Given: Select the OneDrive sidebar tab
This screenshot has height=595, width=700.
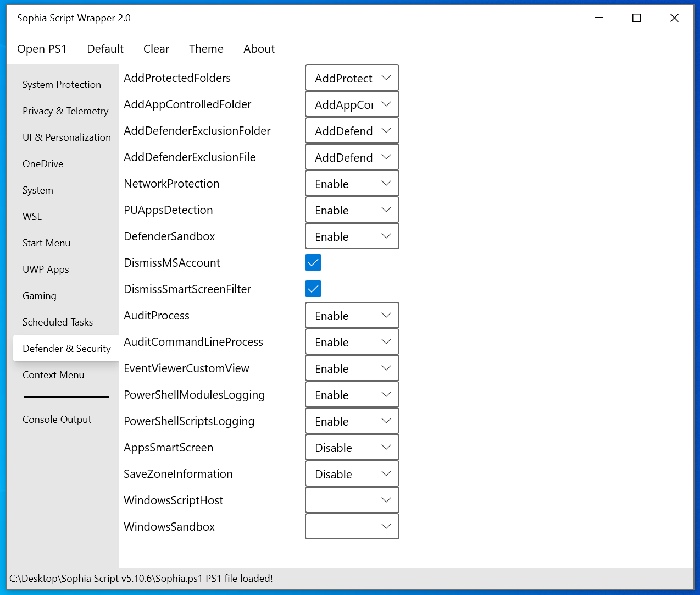Looking at the screenshot, I should 66,164.
